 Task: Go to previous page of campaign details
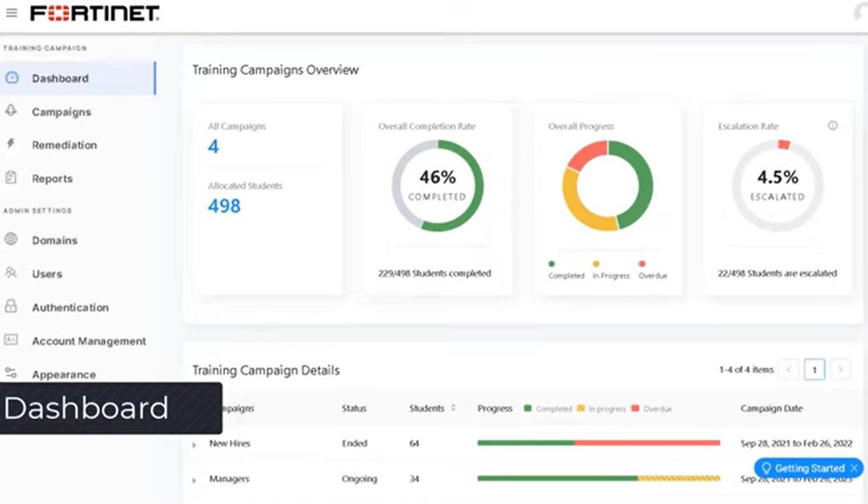pos(789,369)
